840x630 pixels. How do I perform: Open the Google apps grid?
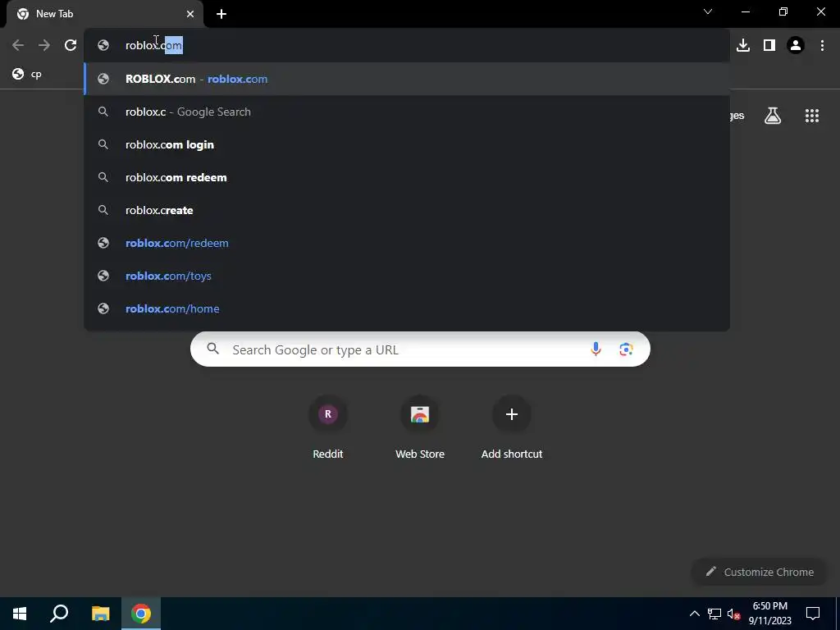812,116
